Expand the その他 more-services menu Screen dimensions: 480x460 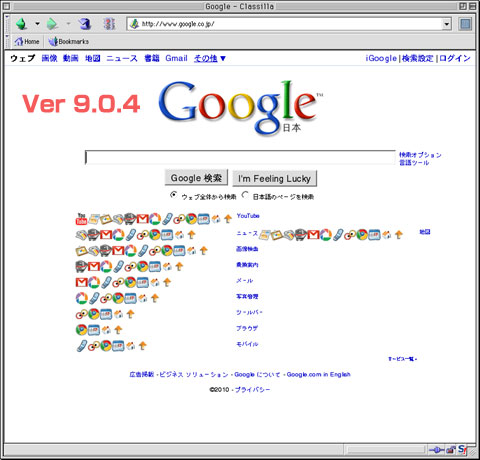click(210, 58)
